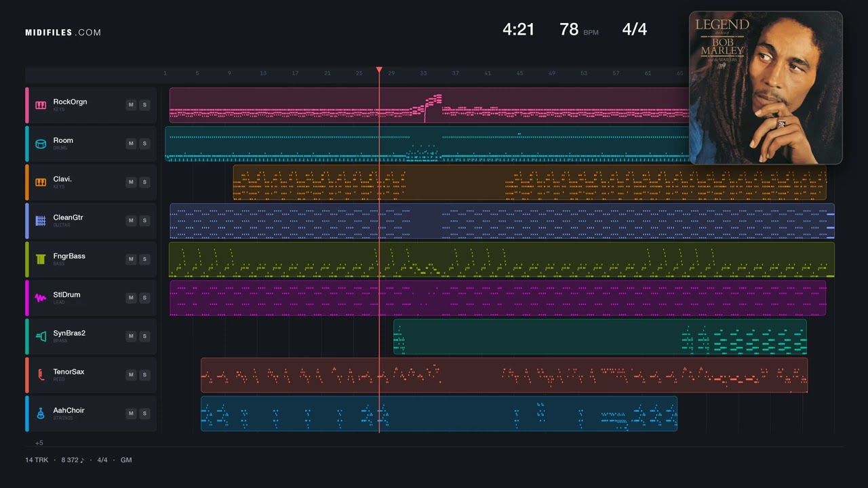Click the 4:21 time display

point(519,29)
